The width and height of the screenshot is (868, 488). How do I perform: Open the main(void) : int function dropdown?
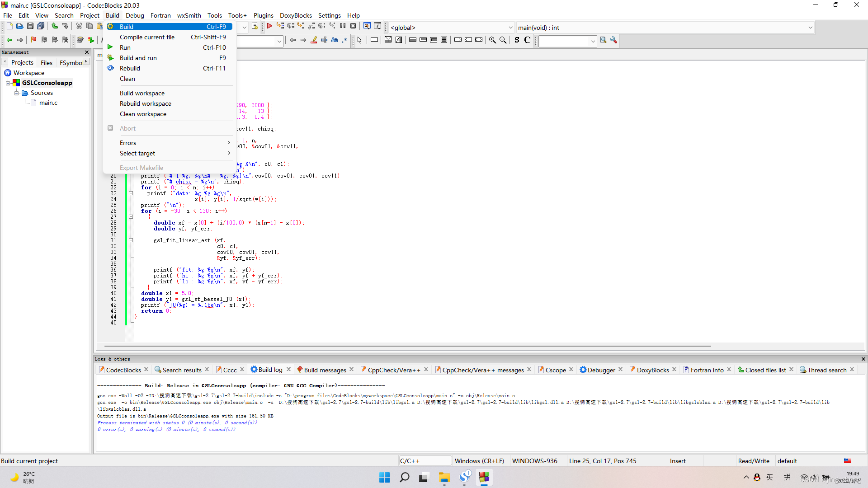pos(665,28)
